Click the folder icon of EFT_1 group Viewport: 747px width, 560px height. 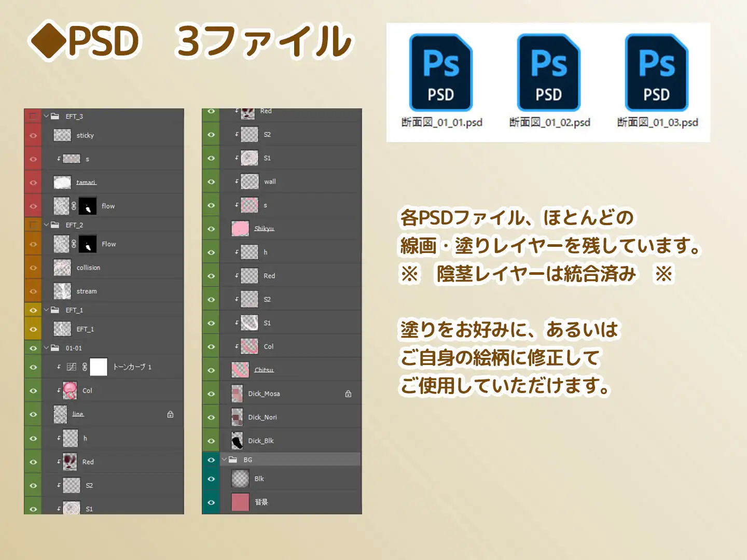pos(55,310)
